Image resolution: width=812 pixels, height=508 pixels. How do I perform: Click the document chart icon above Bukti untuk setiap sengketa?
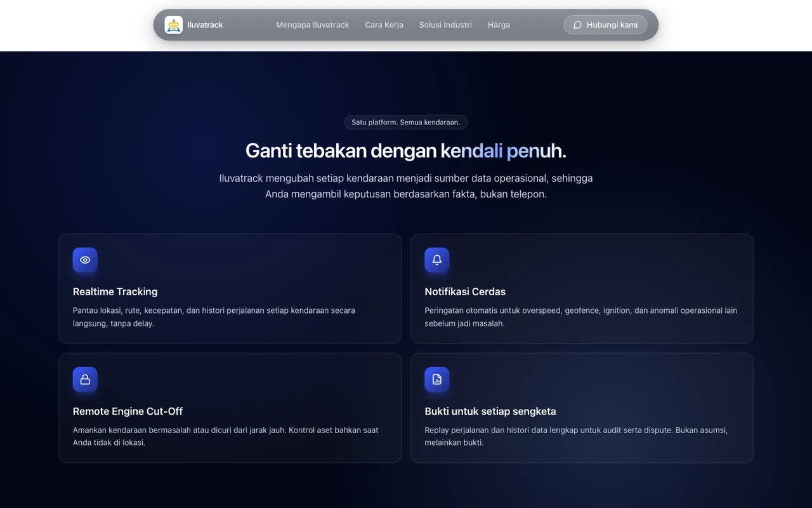pyautogui.click(x=437, y=379)
